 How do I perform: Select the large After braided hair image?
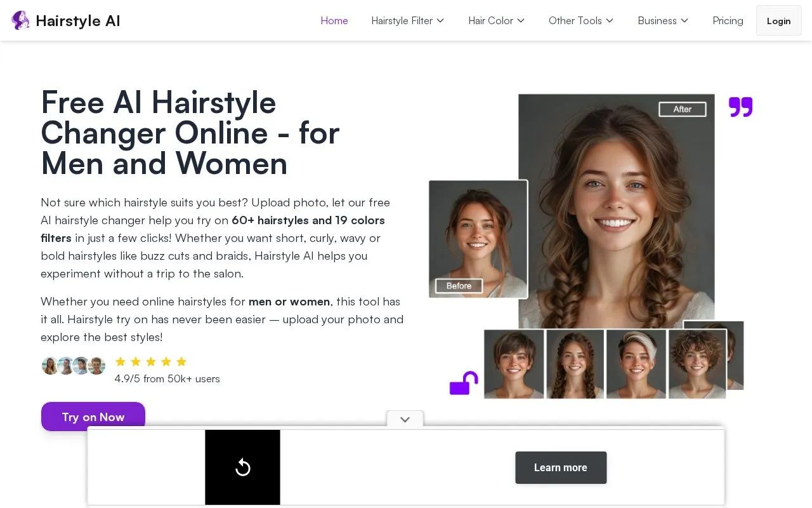pos(616,211)
